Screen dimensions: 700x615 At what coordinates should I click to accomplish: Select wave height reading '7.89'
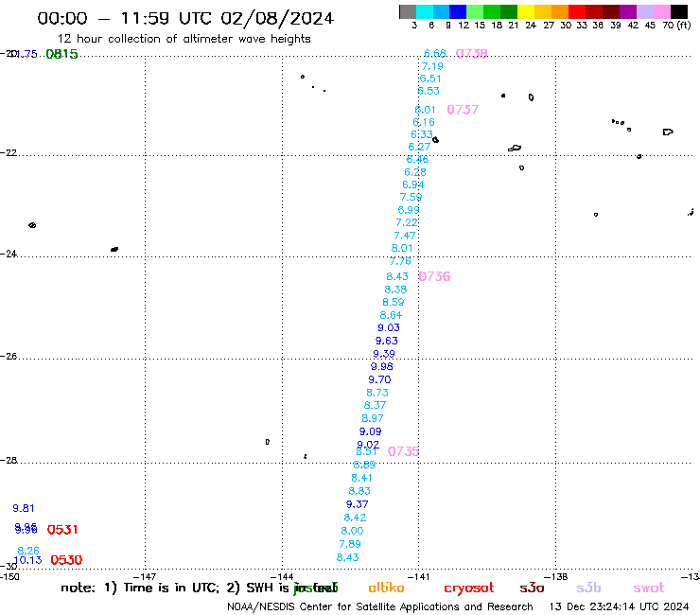(350, 544)
